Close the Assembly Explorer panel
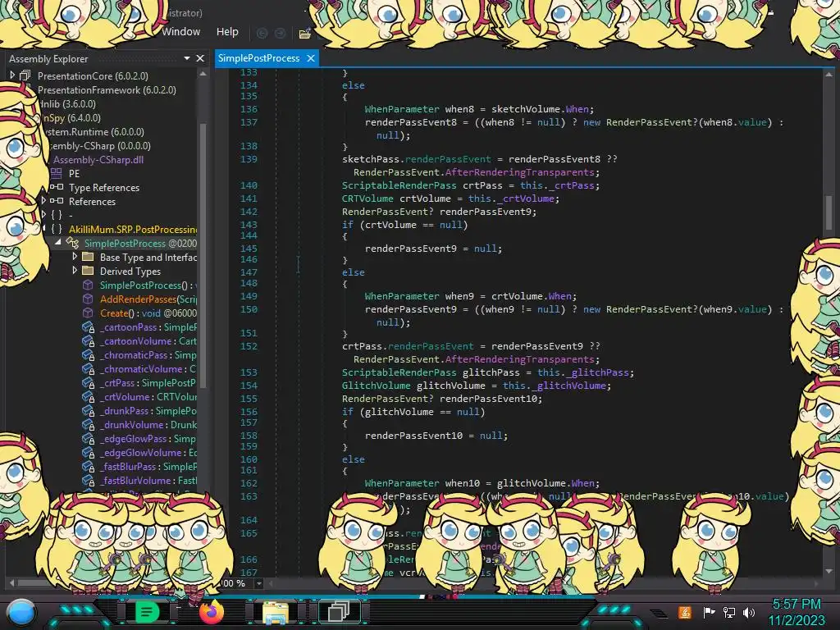Image resolution: width=840 pixels, height=630 pixels. tap(200, 58)
